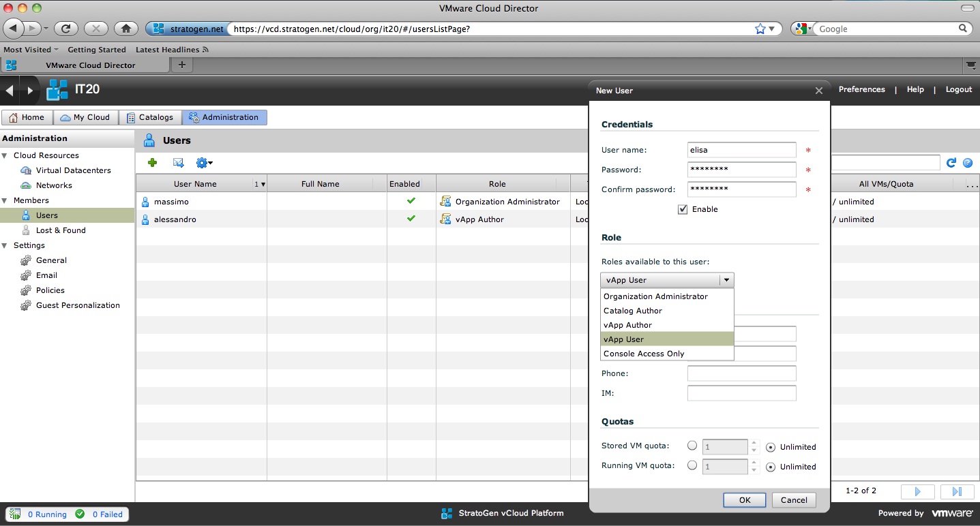Click Cancel in New User dialog
The image size is (980, 526).
pyautogui.click(x=794, y=500)
